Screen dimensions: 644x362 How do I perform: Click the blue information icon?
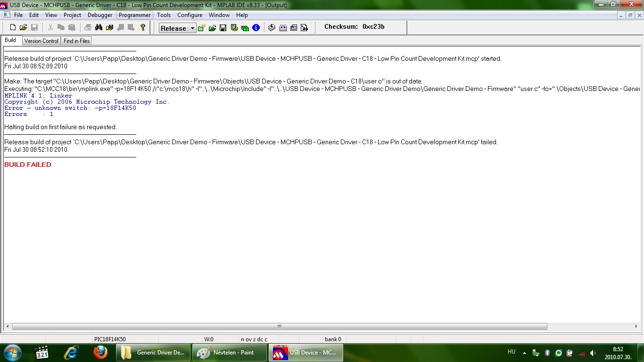click(256, 28)
